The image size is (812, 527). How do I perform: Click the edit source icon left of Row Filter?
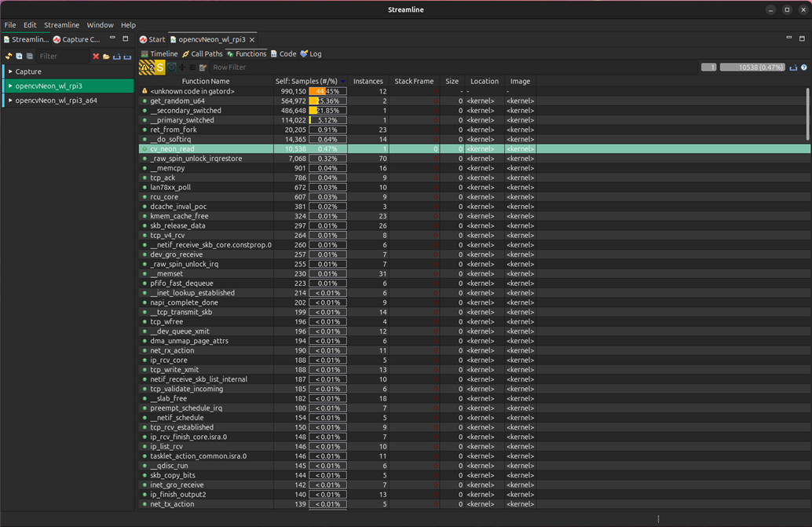pos(203,68)
